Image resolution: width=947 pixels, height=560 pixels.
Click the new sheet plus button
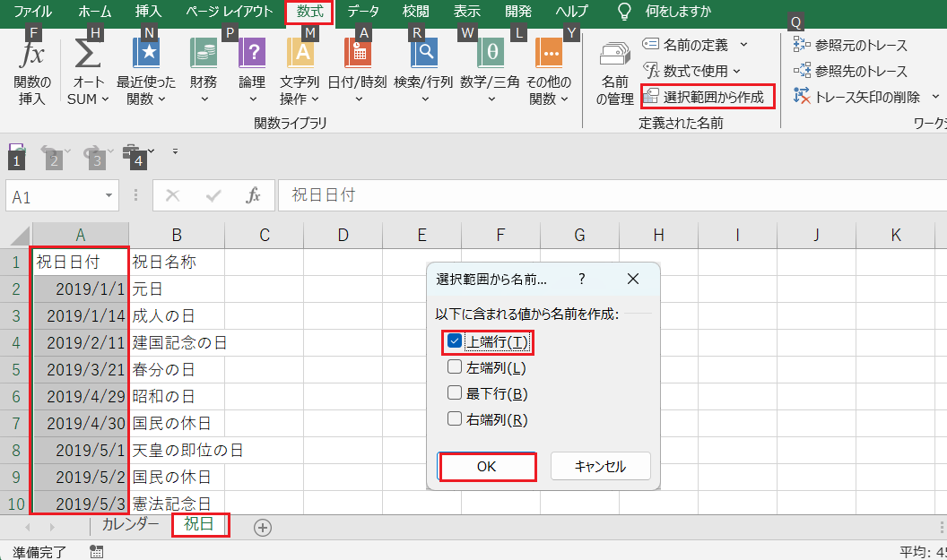coord(262,527)
